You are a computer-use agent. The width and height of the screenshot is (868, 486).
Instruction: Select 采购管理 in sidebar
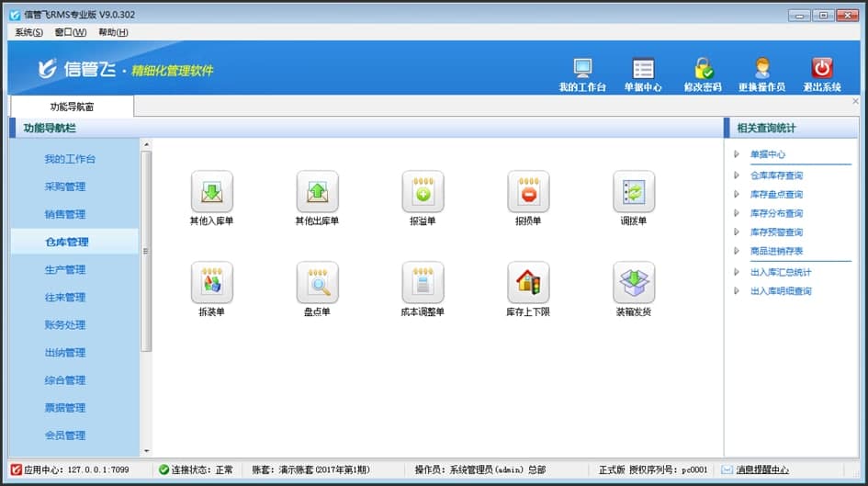click(65, 186)
